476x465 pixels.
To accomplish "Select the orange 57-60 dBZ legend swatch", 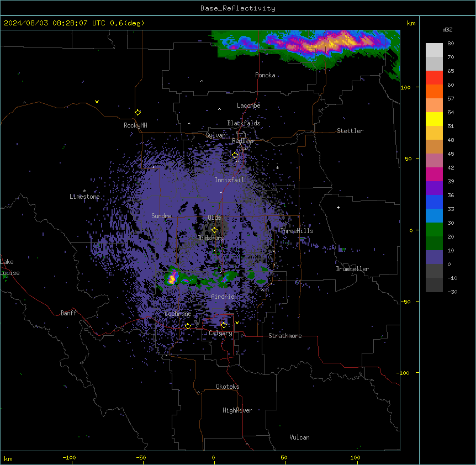I will (434, 91).
